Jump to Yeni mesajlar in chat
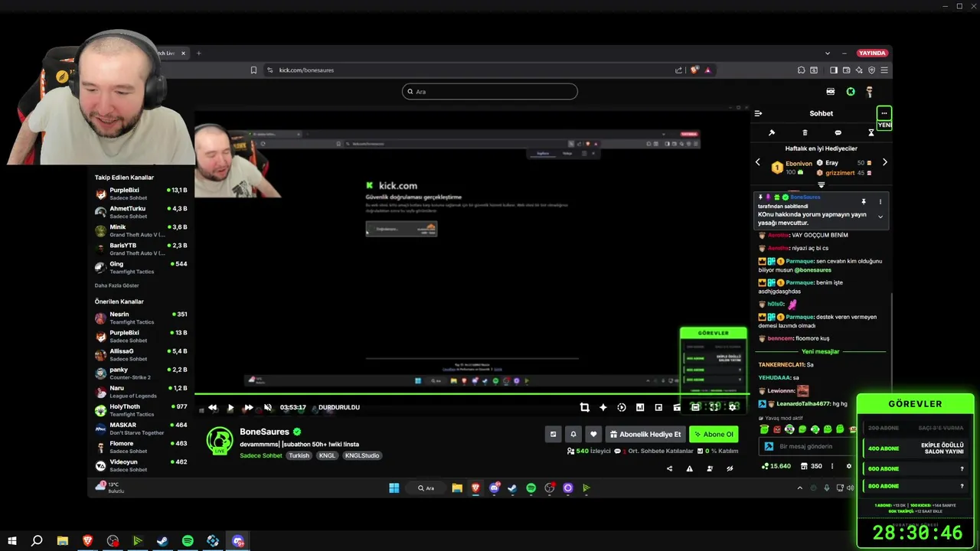 pyautogui.click(x=820, y=351)
